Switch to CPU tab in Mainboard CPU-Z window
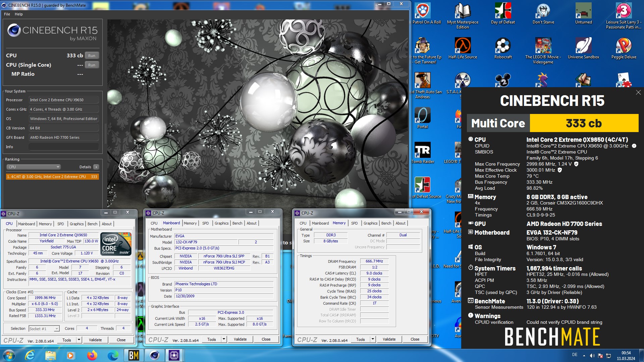Screen dimensions: 644x362 tap(154, 223)
